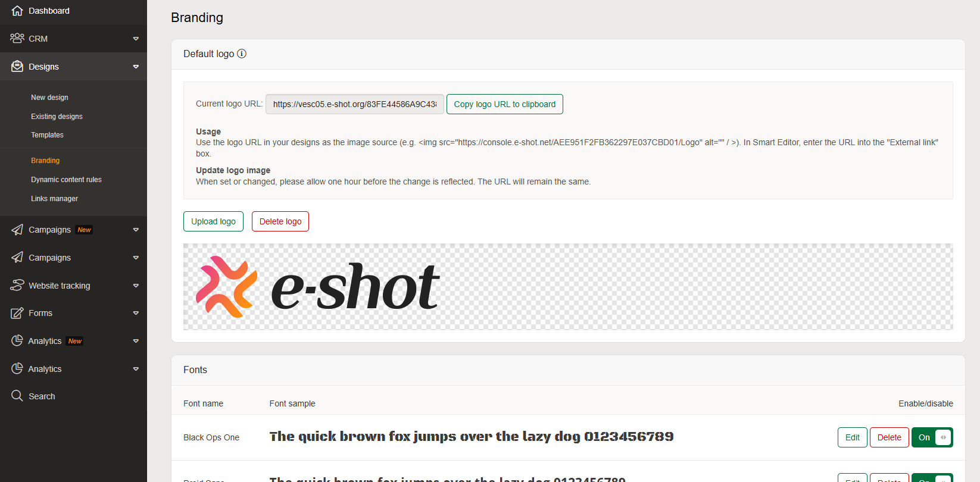
Task: Click the e-shot logo preview image
Action: tap(318, 287)
